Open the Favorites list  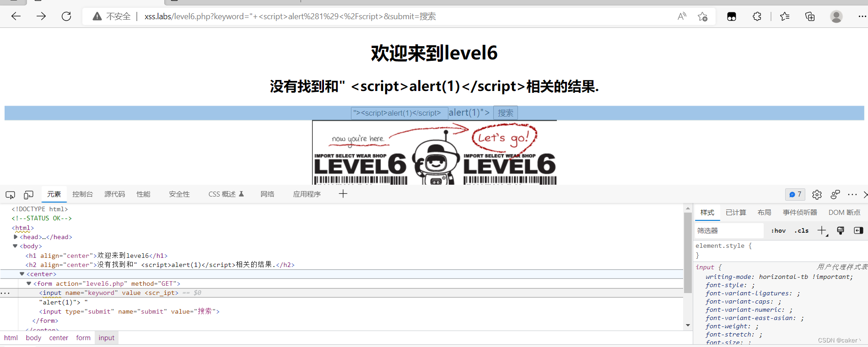click(x=785, y=16)
